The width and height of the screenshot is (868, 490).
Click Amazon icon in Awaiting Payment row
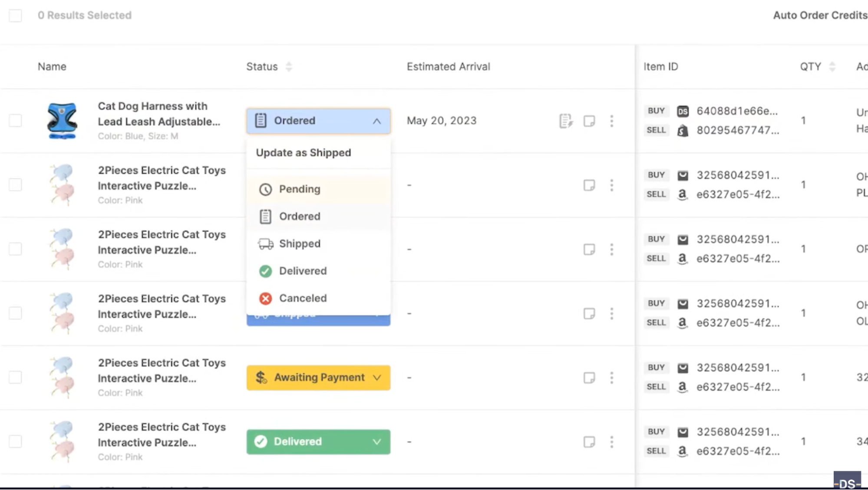coord(683,387)
